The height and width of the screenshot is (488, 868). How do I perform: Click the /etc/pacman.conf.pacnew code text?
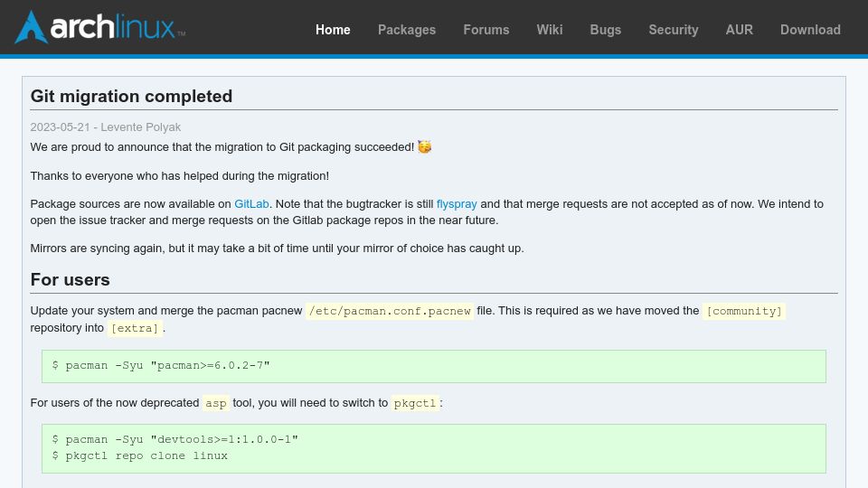pos(390,311)
